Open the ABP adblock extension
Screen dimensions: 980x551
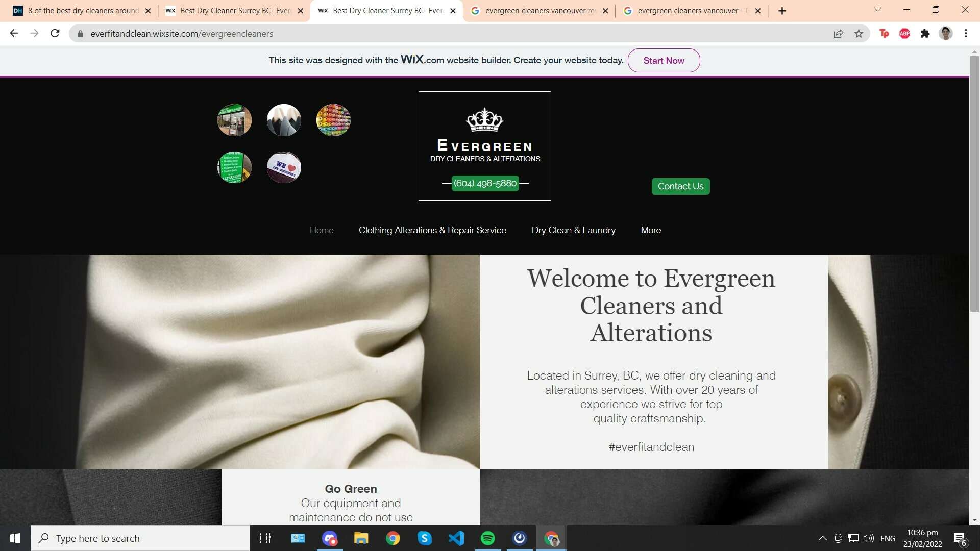(904, 34)
